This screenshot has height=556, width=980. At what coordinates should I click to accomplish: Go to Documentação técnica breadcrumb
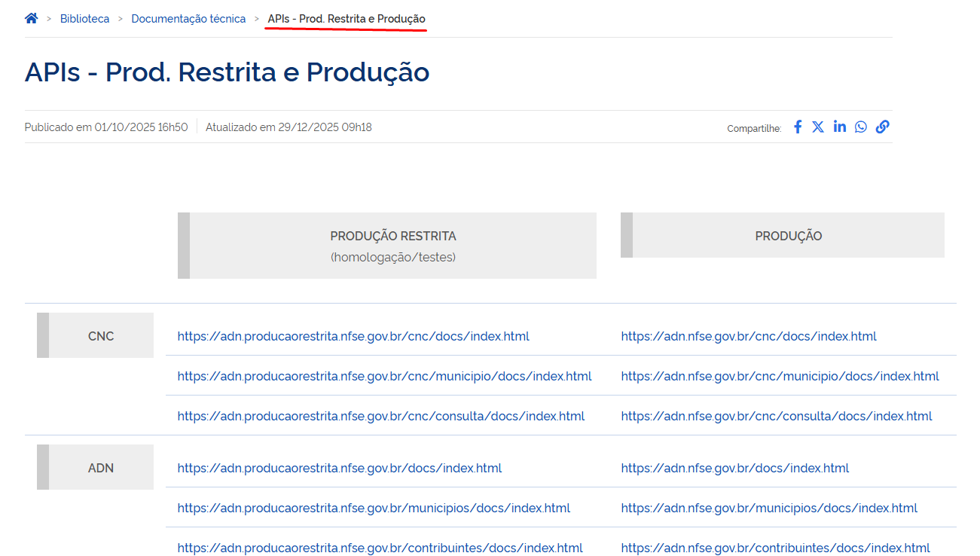tap(188, 19)
